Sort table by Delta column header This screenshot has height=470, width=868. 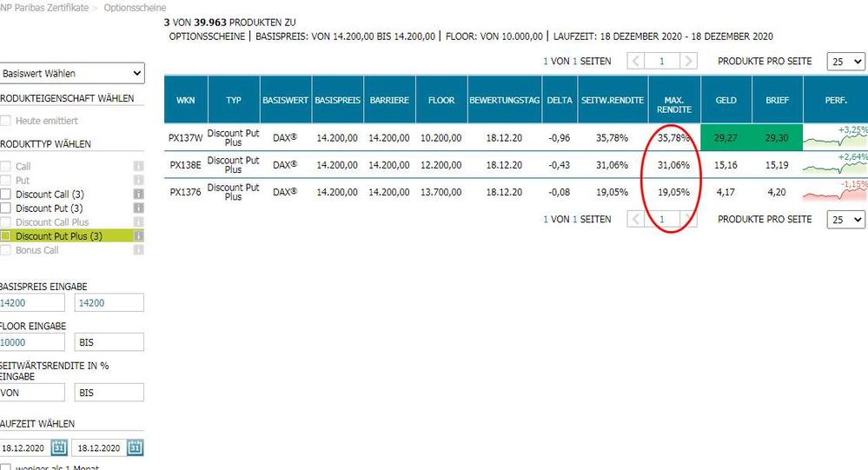coord(559,100)
